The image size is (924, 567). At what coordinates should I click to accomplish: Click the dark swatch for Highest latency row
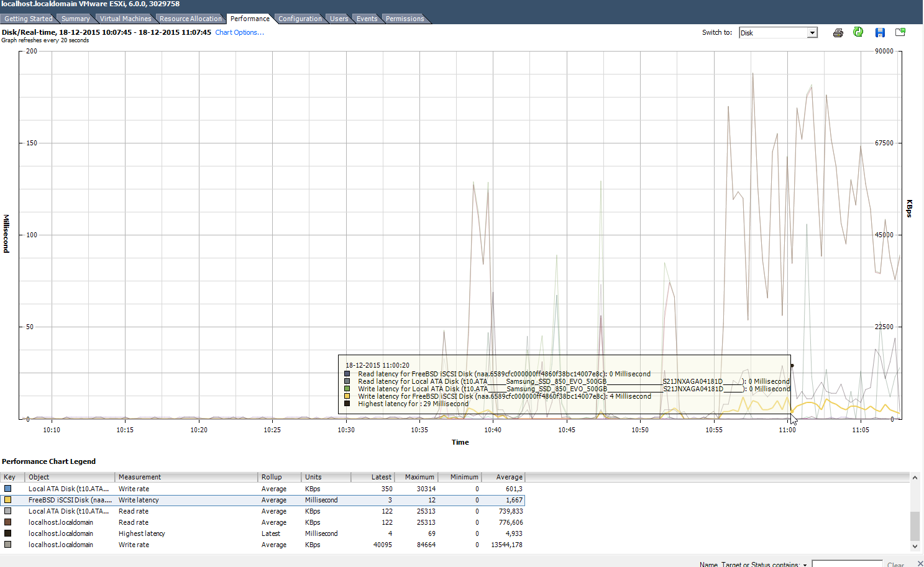click(x=8, y=533)
